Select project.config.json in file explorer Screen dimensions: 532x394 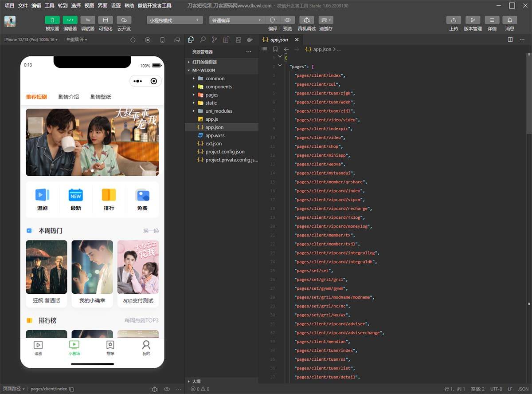click(x=225, y=152)
